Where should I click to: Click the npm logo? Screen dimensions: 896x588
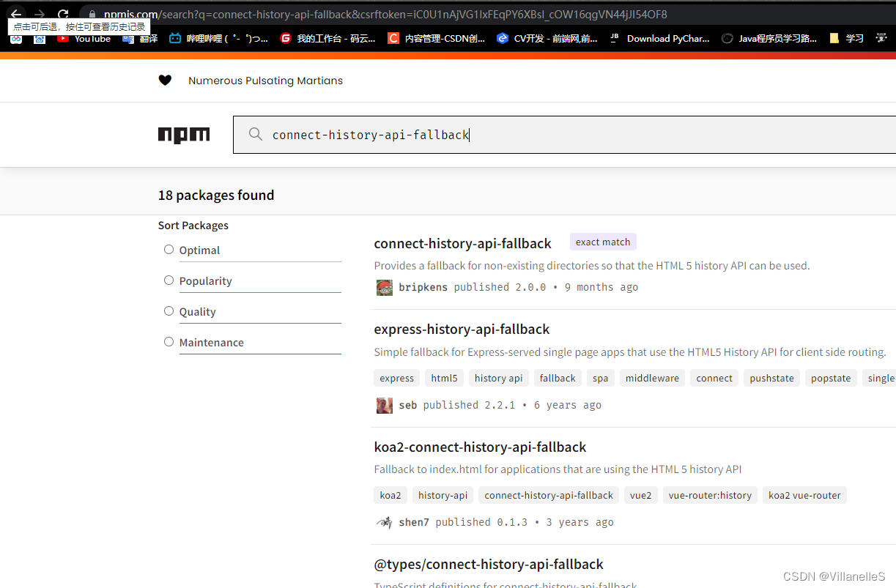pos(184,135)
